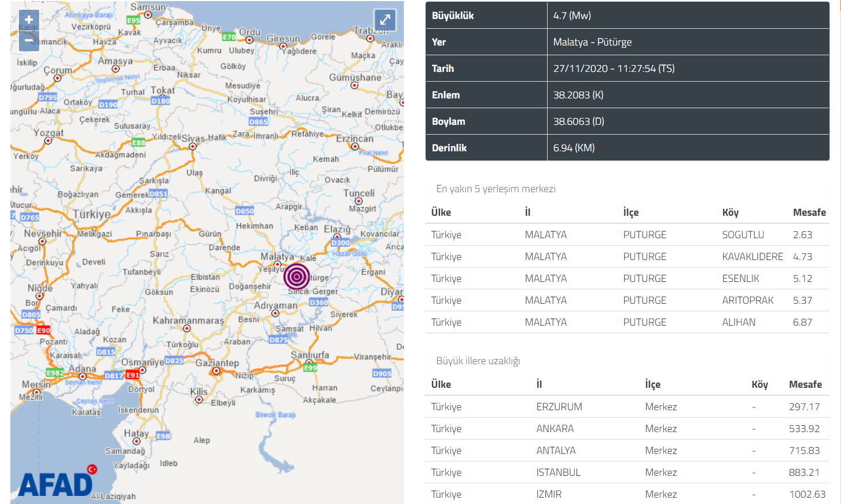Screen dimensions: 841x504
Task: Click the Şanlıurfa city marker on the map
Action: coord(309,362)
